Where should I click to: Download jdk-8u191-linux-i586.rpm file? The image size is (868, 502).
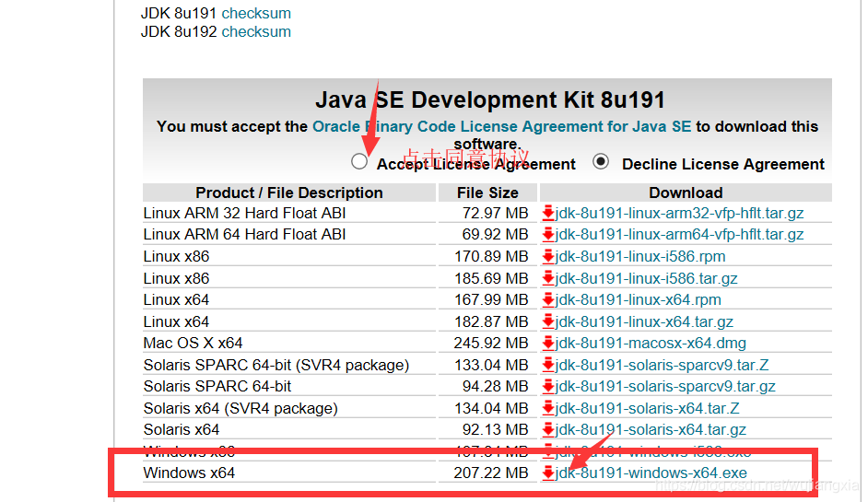[639, 257]
